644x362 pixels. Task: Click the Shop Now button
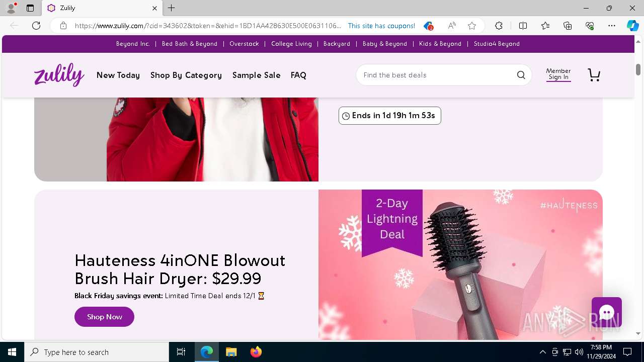point(104,317)
